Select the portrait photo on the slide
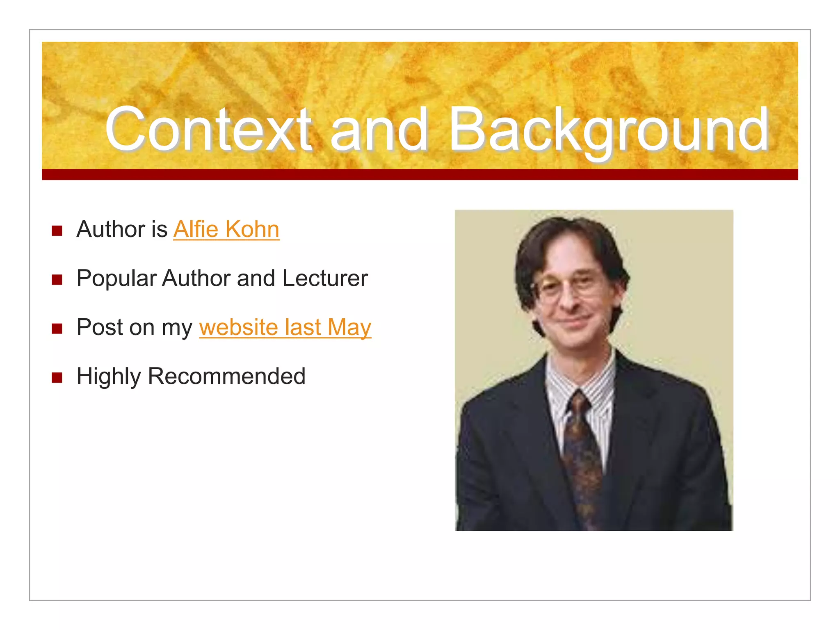Image resolution: width=840 pixels, height=630 pixels. point(593,370)
